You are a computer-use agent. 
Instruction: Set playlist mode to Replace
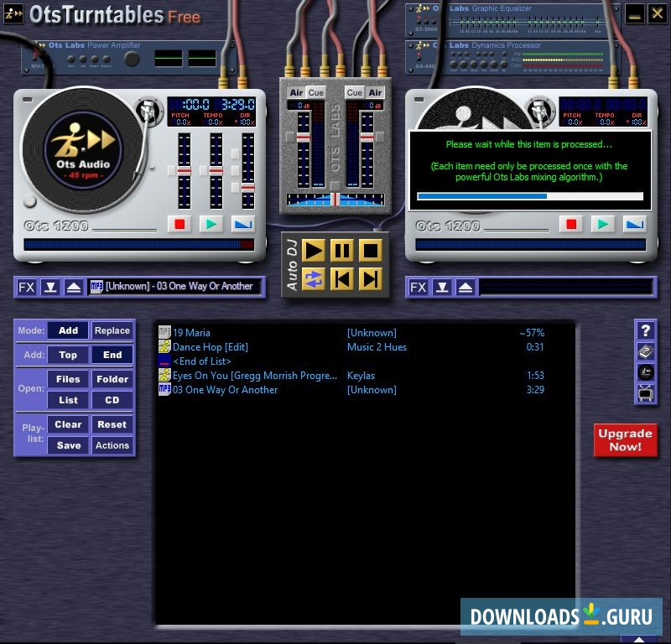pyautogui.click(x=112, y=330)
